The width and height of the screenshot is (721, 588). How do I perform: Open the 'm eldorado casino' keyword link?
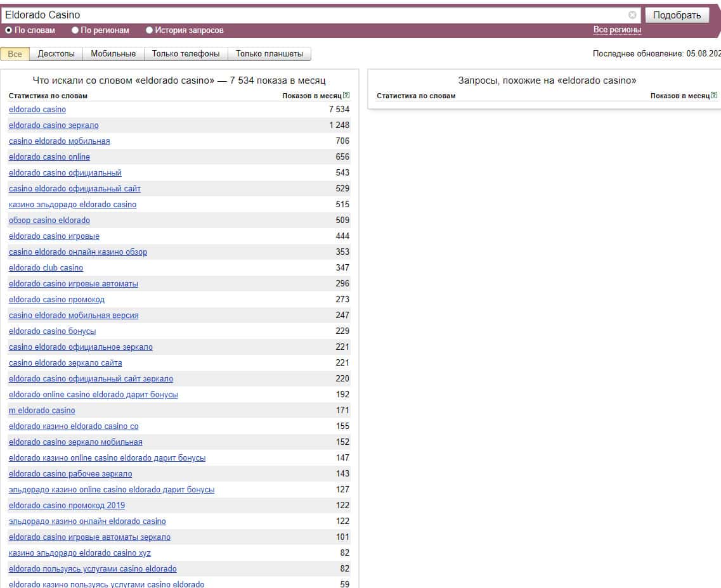click(x=42, y=411)
